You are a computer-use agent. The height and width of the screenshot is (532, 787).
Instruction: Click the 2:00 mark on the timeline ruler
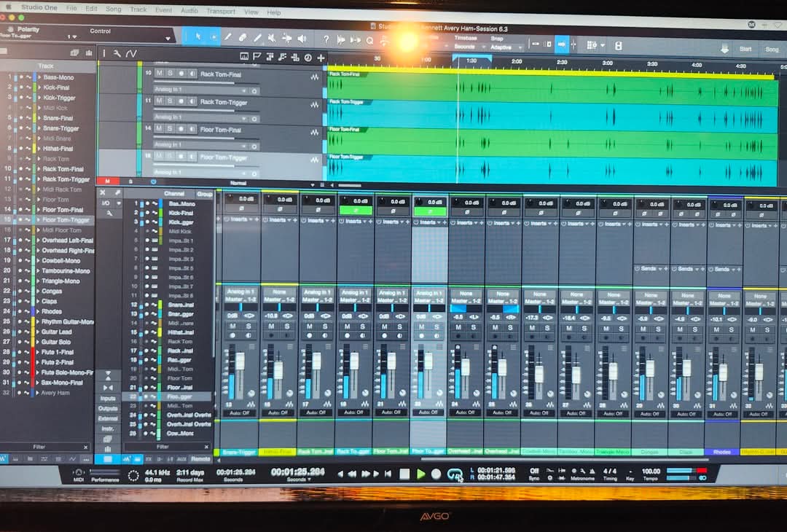pos(517,61)
